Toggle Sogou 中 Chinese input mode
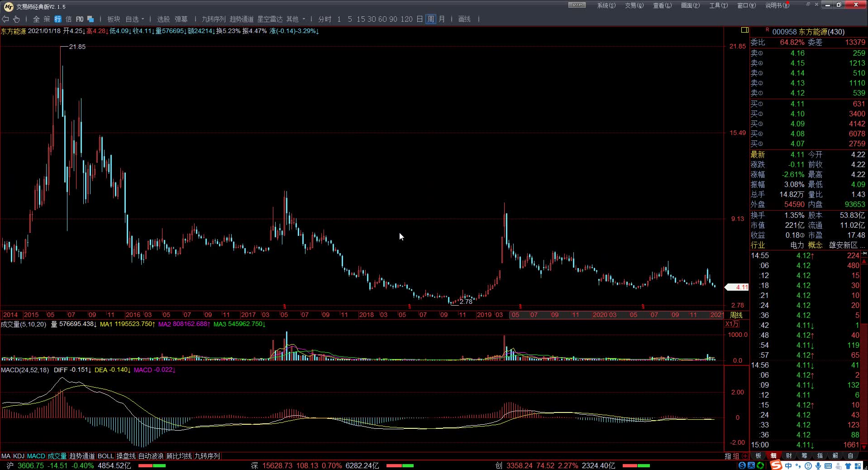The width and height of the screenshot is (868, 470). click(x=789, y=465)
